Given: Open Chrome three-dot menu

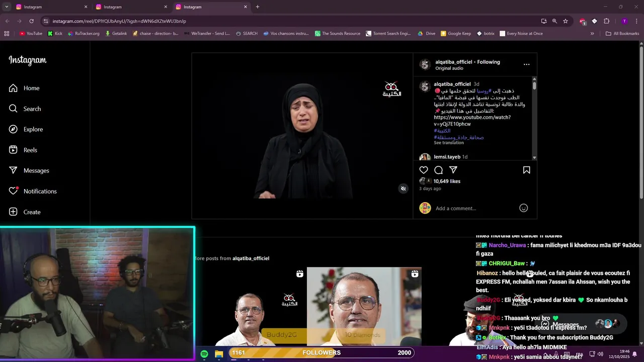Looking at the screenshot, I should coord(636,21).
